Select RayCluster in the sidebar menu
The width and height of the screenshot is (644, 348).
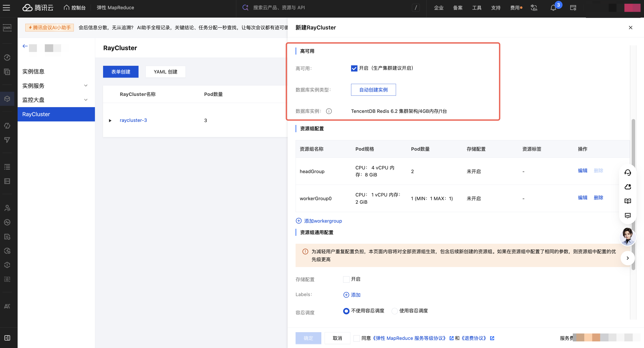pyautogui.click(x=56, y=114)
